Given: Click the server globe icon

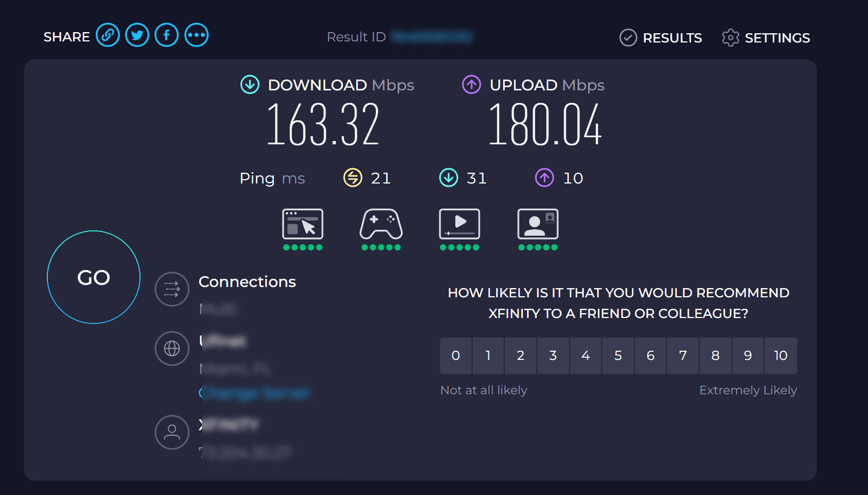Looking at the screenshot, I should [172, 349].
